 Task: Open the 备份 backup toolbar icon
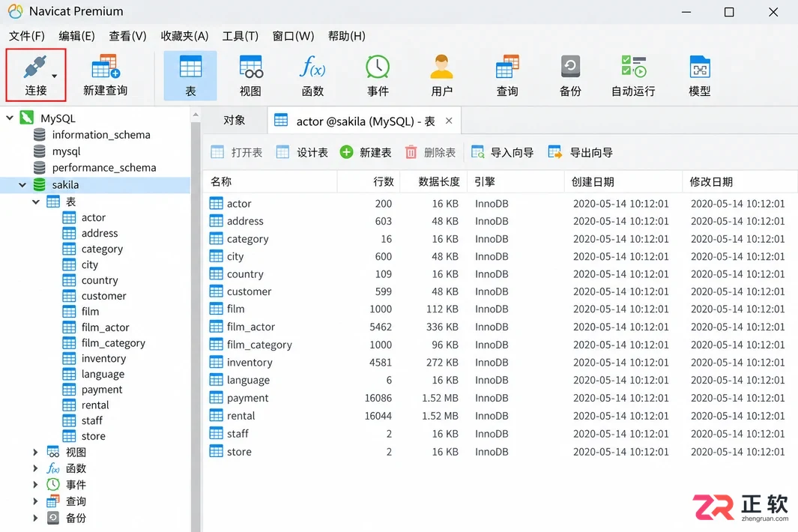tap(570, 76)
